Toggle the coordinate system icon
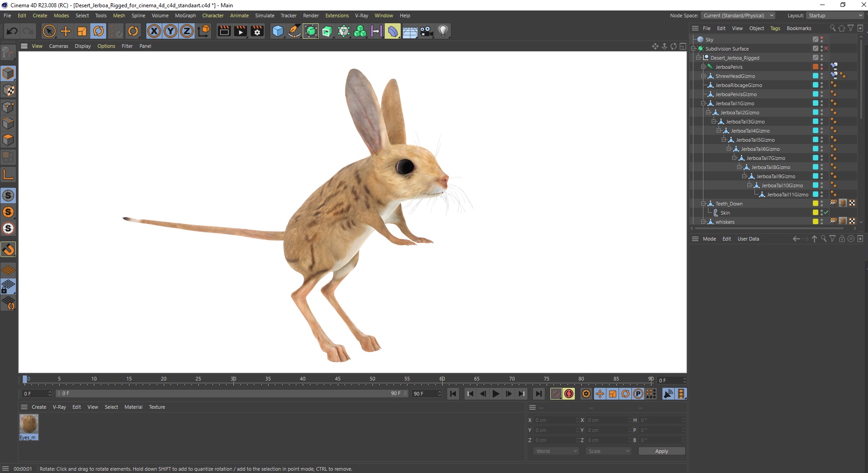This screenshot has width=868, height=473. (x=204, y=31)
